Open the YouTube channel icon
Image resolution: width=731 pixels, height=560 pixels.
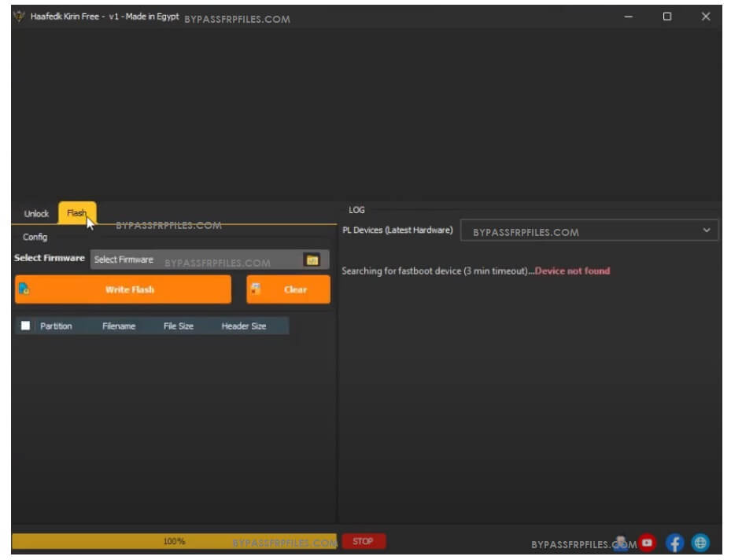click(647, 541)
